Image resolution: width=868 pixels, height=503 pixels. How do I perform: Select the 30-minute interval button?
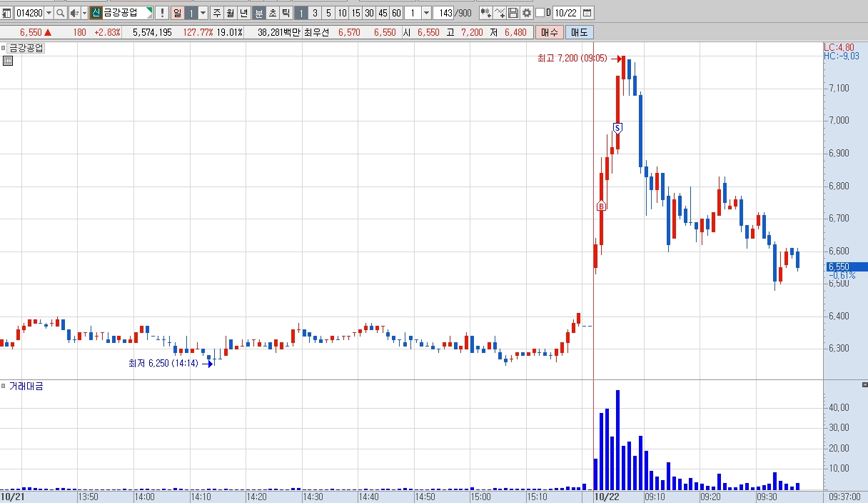coord(369,13)
